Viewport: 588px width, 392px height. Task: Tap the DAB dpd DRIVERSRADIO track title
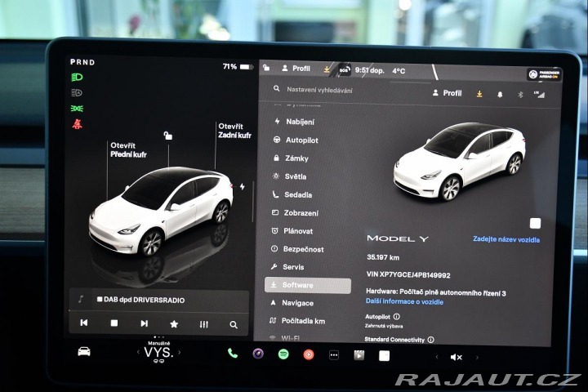pyautogui.click(x=144, y=300)
